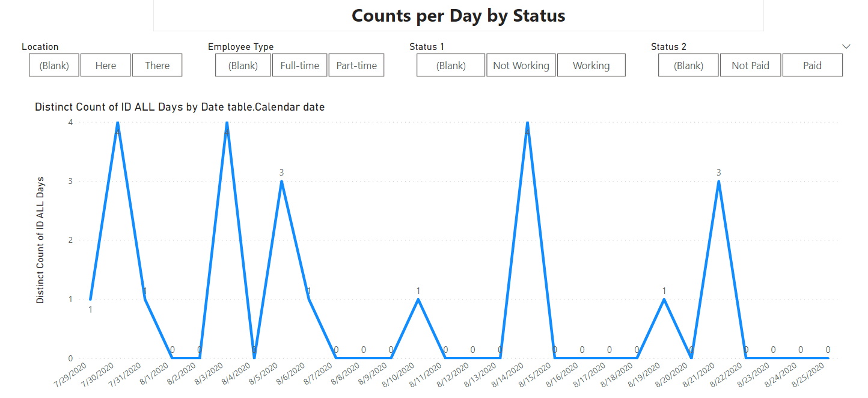This screenshot has width=868, height=398.
Task: Click the y-axis value 3 tick label
Action: (x=70, y=181)
